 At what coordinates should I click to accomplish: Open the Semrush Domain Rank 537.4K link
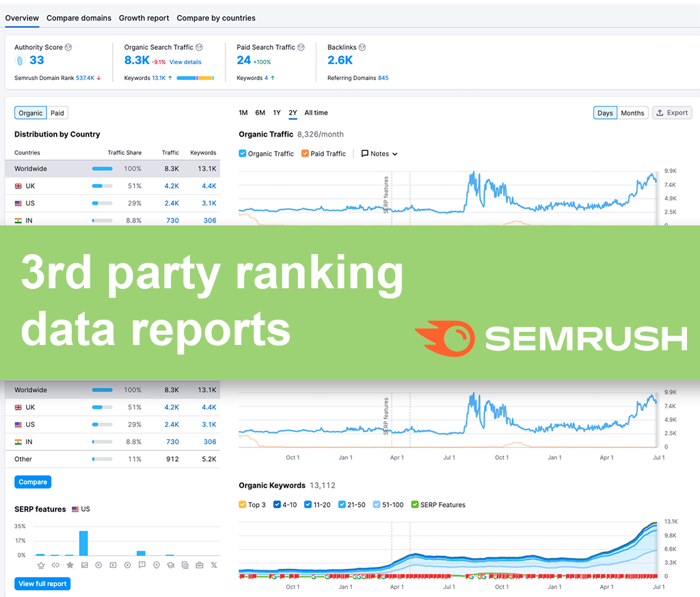pyautogui.click(x=85, y=78)
